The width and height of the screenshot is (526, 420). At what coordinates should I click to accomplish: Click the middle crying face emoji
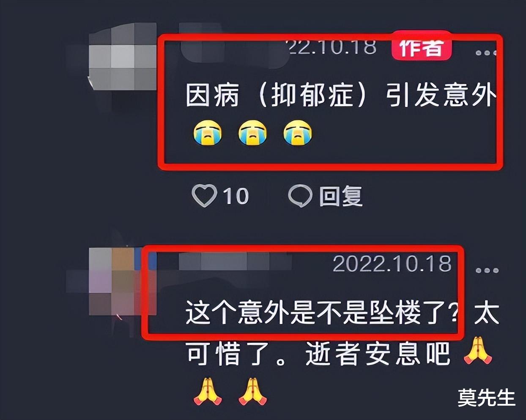[252, 133]
